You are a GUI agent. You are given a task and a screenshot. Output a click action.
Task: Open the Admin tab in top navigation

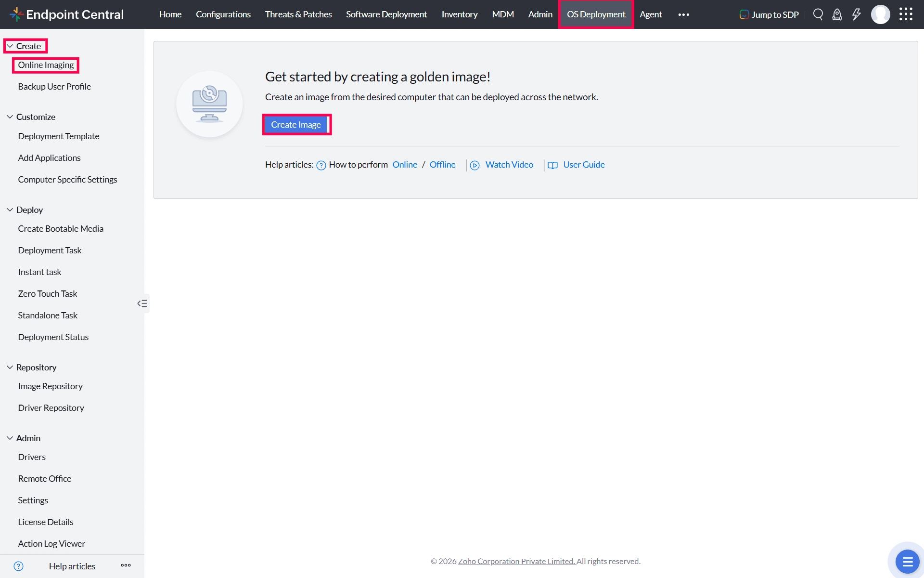click(x=540, y=14)
